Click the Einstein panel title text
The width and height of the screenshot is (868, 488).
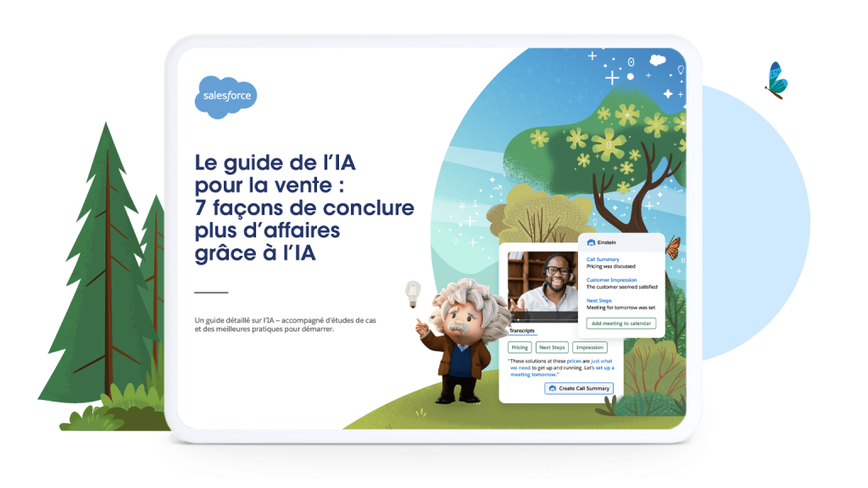[607, 242]
